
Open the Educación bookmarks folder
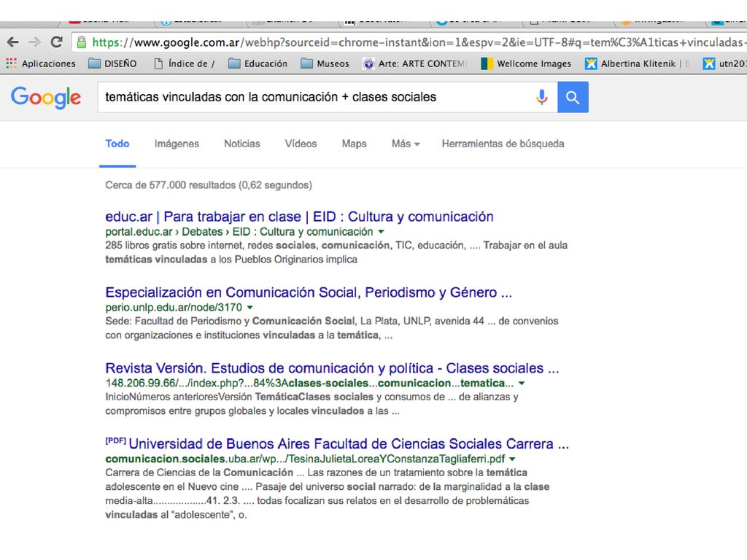pyautogui.click(x=258, y=63)
